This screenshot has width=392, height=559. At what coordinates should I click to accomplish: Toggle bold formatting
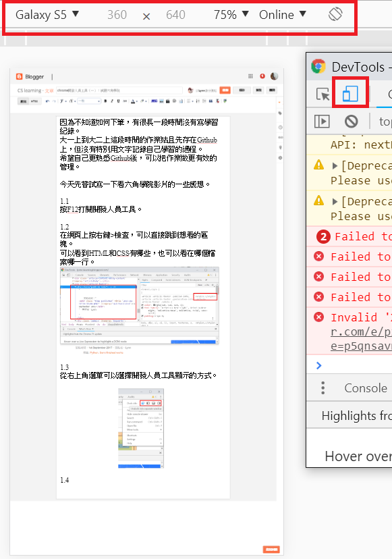[x=105, y=101]
